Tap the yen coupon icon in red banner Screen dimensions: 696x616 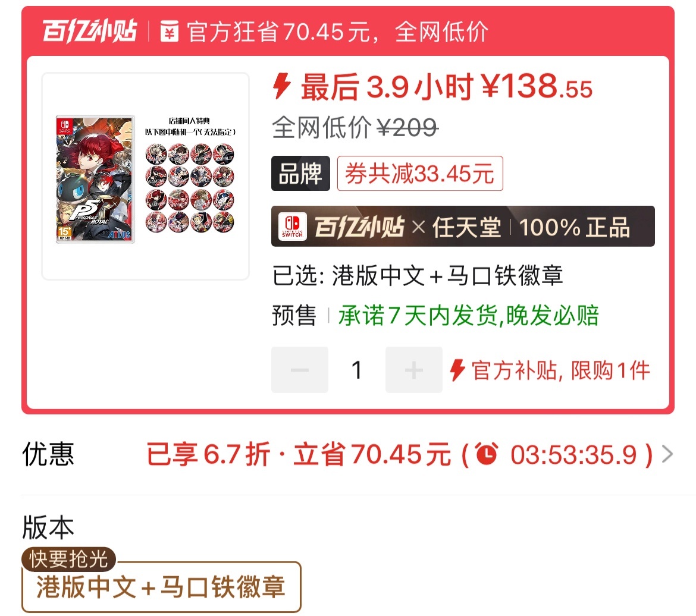[x=169, y=32]
